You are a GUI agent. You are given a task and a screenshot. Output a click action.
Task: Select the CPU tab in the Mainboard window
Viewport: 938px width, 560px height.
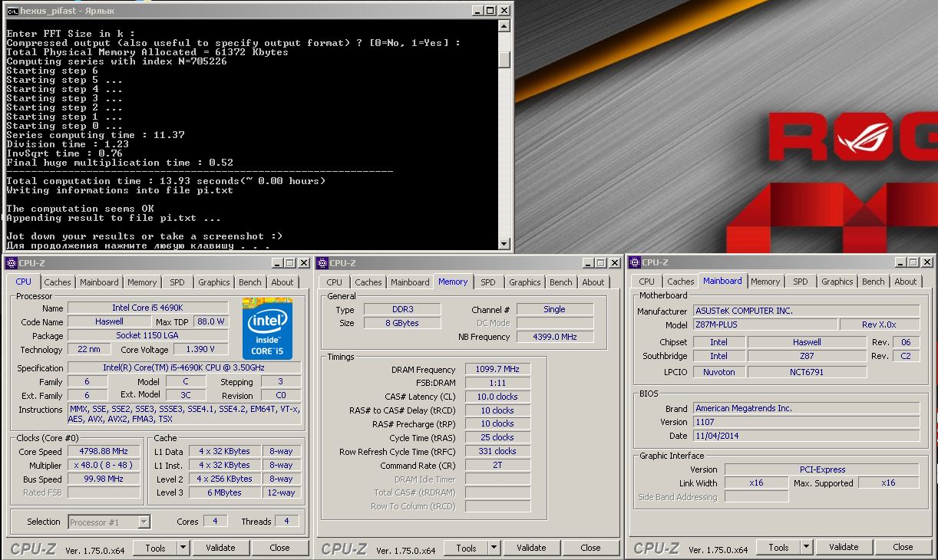coord(647,282)
